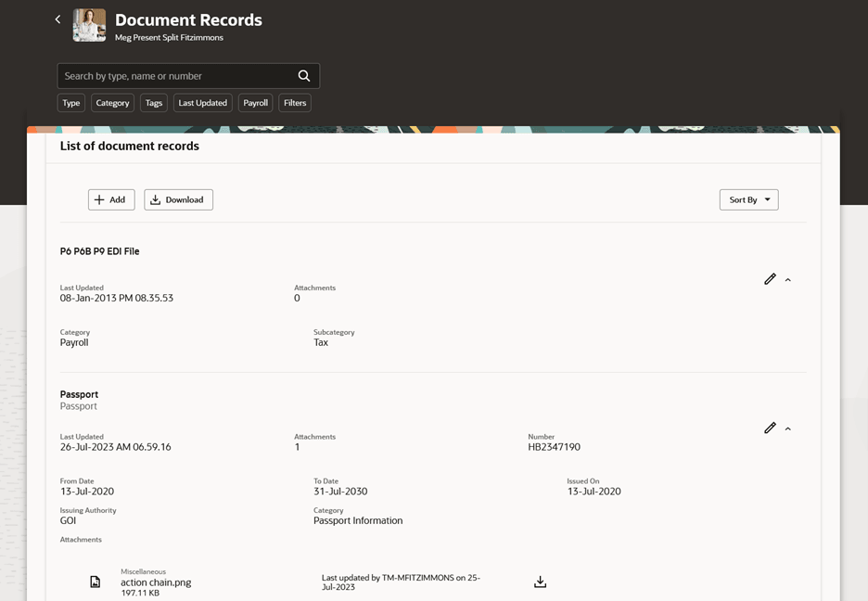This screenshot has height=601, width=868.
Task: Collapse the Passport record details
Action: click(x=788, y=428)
